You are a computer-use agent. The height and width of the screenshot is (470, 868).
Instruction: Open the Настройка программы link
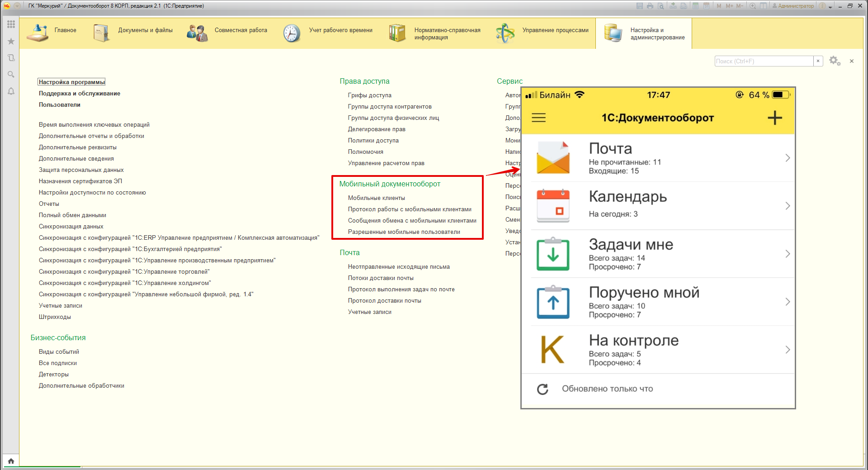click(71, 82)
